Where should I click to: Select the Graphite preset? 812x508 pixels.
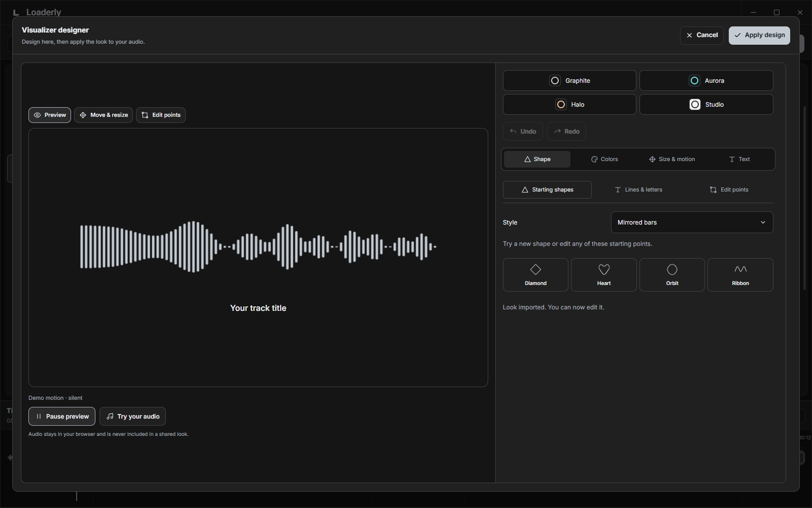(x=569, y=81)
